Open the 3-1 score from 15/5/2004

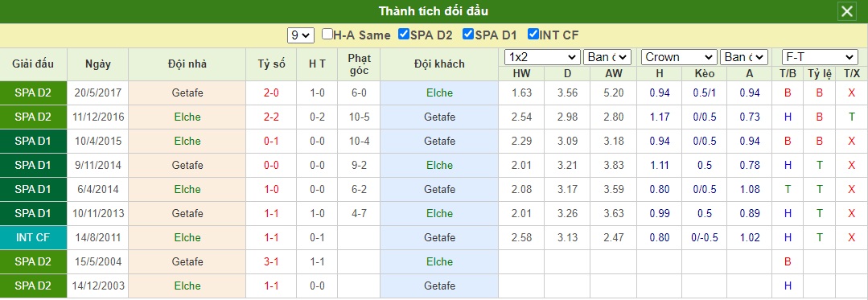271,261
